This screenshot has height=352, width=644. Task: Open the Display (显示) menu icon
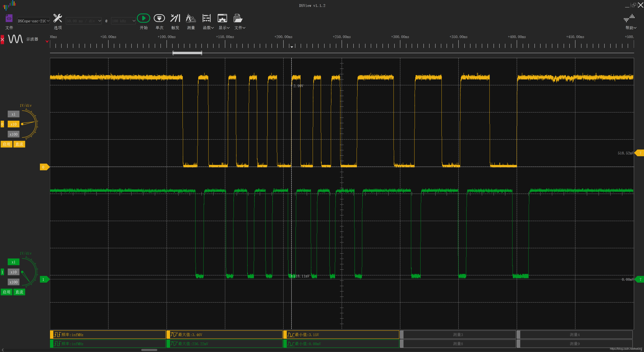tap(222, 18)
